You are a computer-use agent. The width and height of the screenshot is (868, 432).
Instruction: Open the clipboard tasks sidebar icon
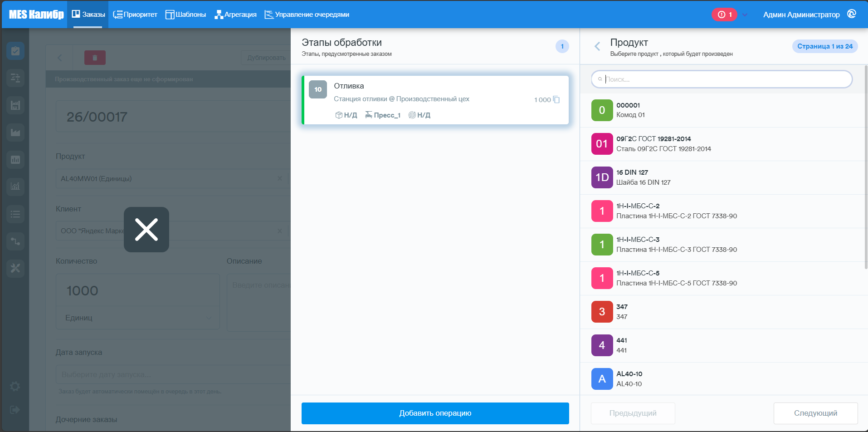tap(15, 51)
